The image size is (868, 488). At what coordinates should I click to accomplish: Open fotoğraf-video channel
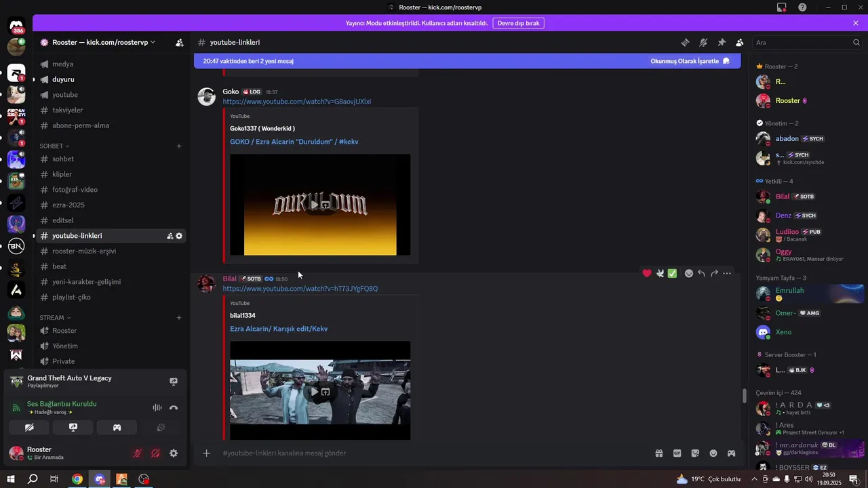[112, 190]
